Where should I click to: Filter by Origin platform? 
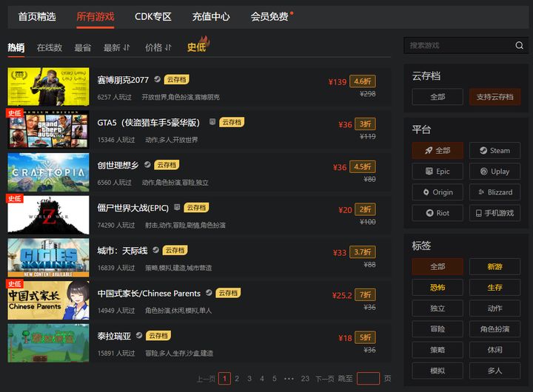pyautogui.click(x=438, y=192)
